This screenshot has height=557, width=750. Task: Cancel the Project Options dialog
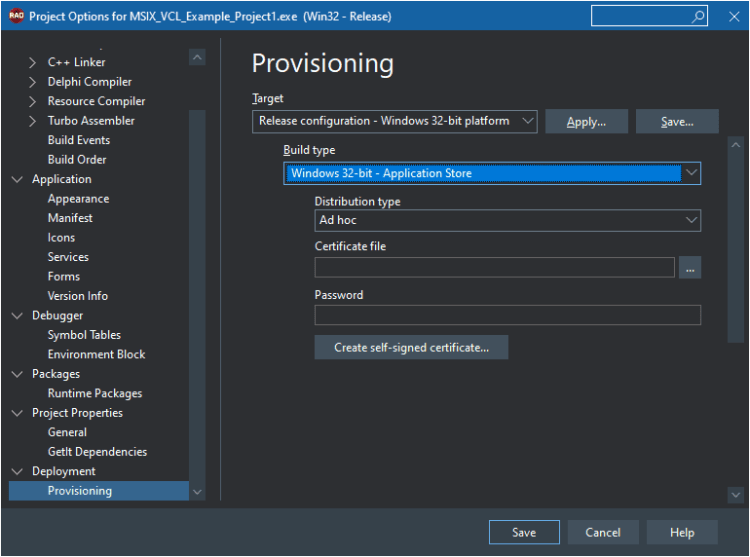[603, 532]
